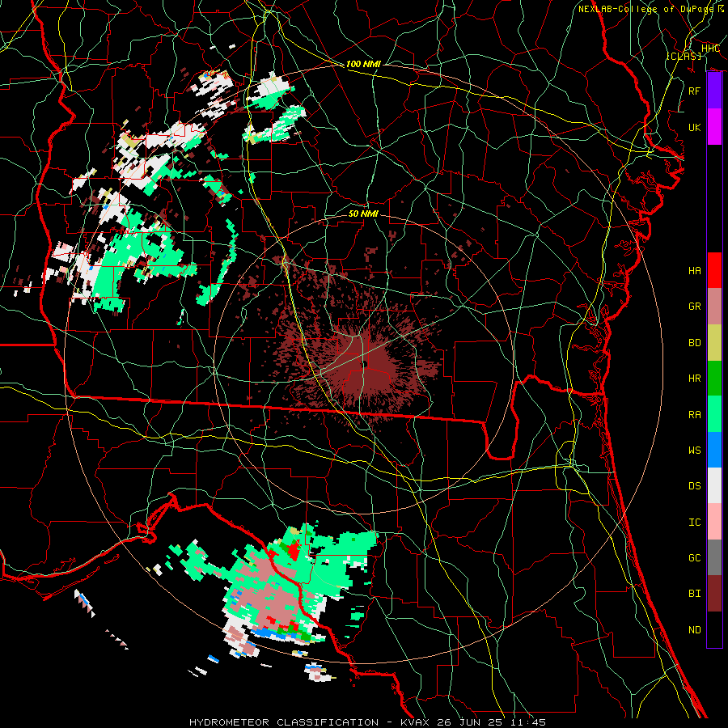The height and width of the screenshot is (728, 728).
Task: Click the Hydrometeor Classification KVAX title caption
Action: pos(367,722)
